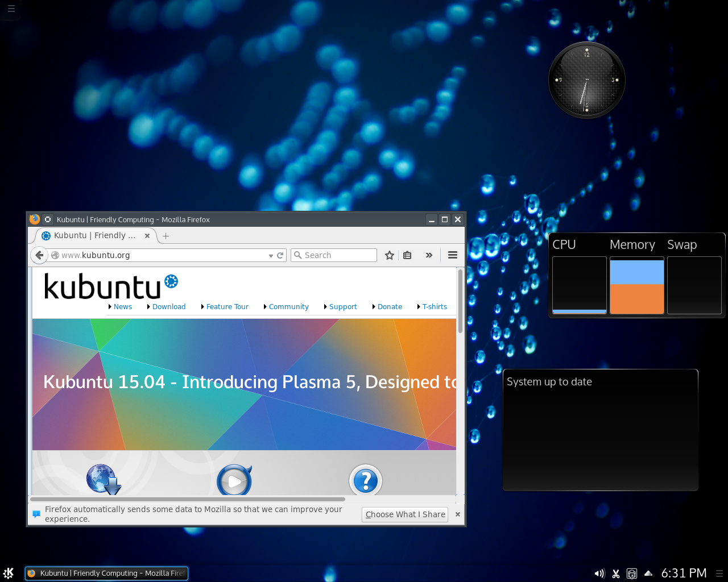Click the Memory usage meter widget
The width and height of the screenshot is (728, 582).
(636, 285)
